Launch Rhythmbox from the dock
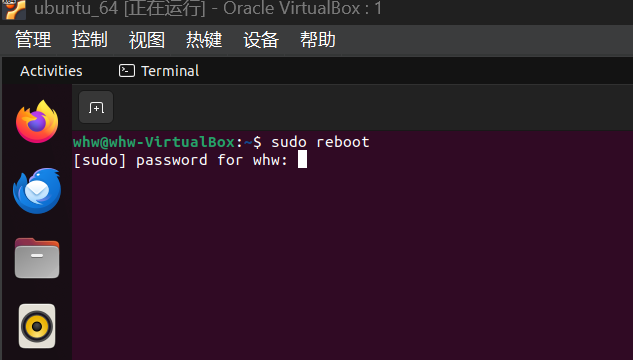 click(37, 326)
